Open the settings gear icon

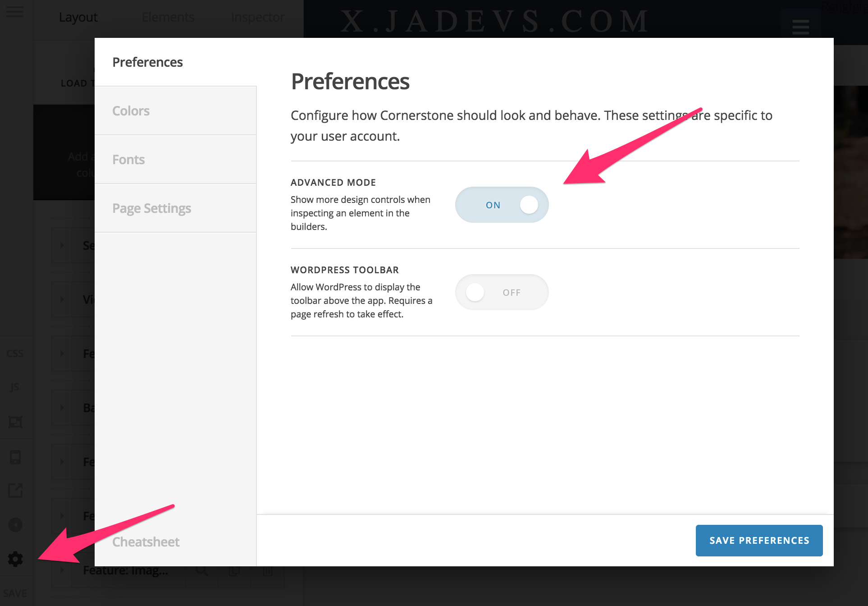click(x=15, y=560)
